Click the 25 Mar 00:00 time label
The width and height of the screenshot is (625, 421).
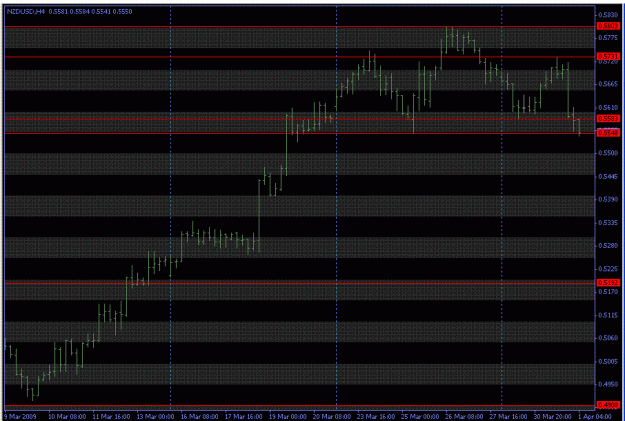click(420, 417)
